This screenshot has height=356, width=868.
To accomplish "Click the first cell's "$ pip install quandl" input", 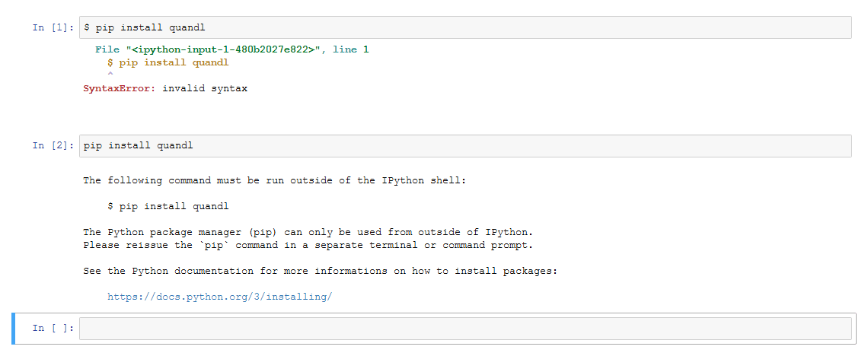I will [464, 27].
